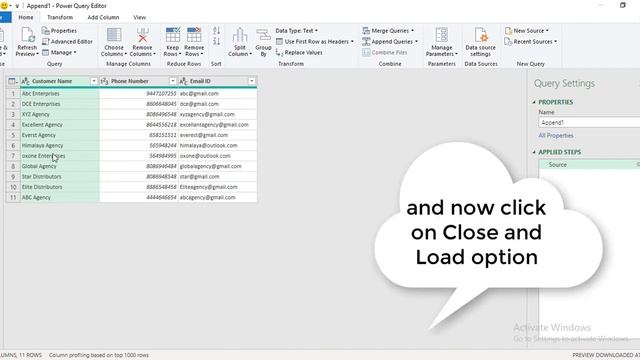Click the Use First Row as Headers icon
Viewport: 640px width, 360px height.
(280, 42)
